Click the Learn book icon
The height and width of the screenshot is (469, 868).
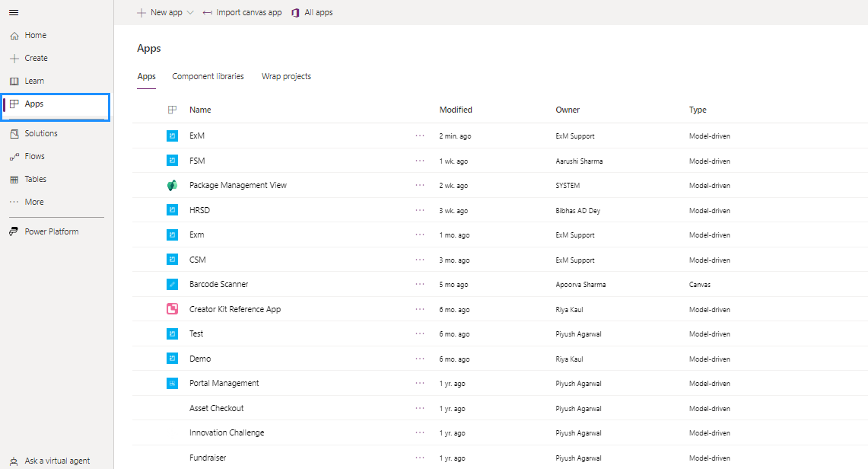point(14,81)
